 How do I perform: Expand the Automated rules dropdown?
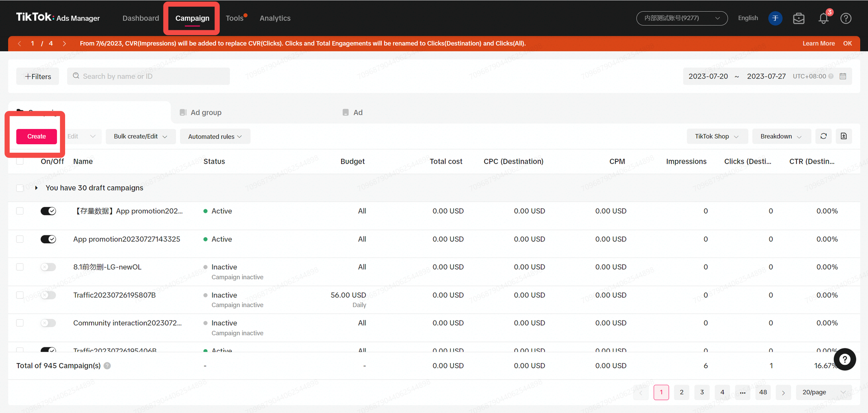pos(215,136)
